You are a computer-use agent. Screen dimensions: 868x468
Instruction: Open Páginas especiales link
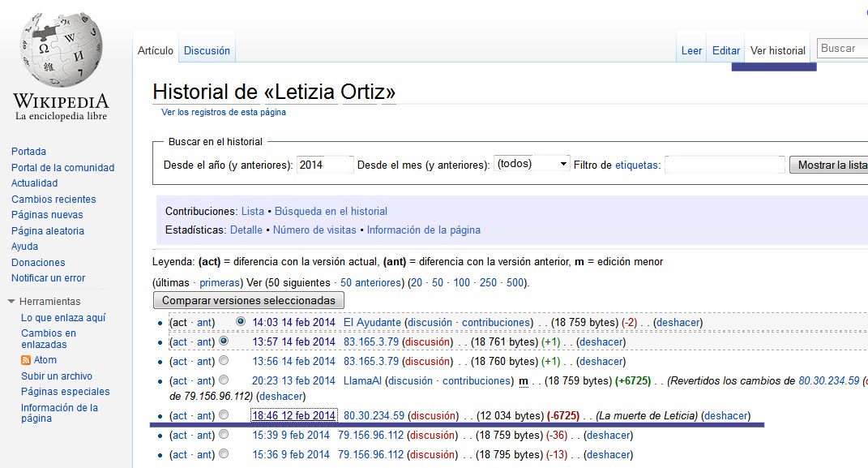pos(66,391)
